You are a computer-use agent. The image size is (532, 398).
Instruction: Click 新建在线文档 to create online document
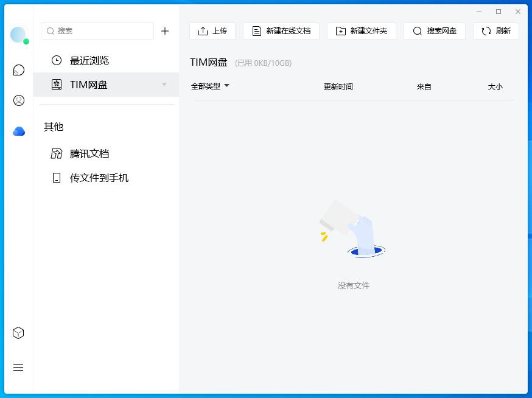281,30
